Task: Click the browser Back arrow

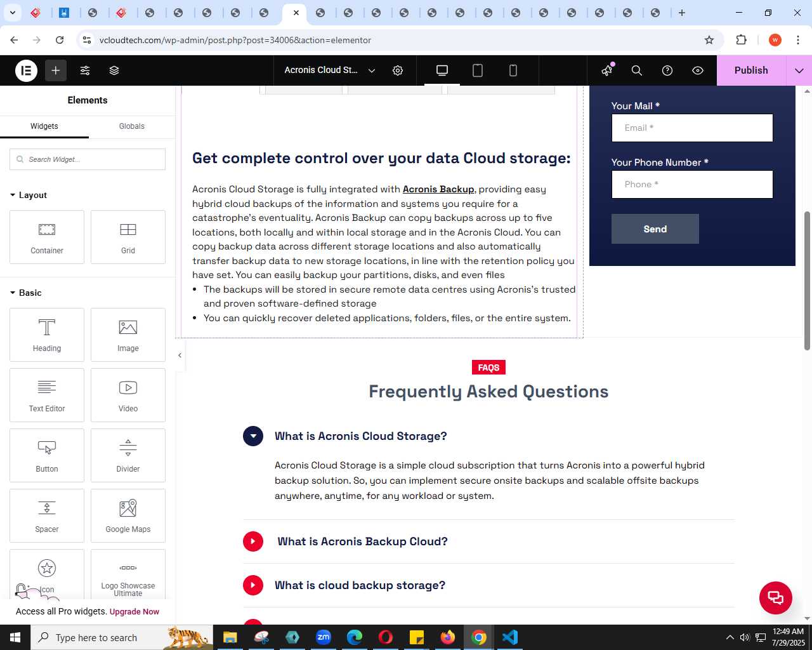Action: tap(14, 40)
